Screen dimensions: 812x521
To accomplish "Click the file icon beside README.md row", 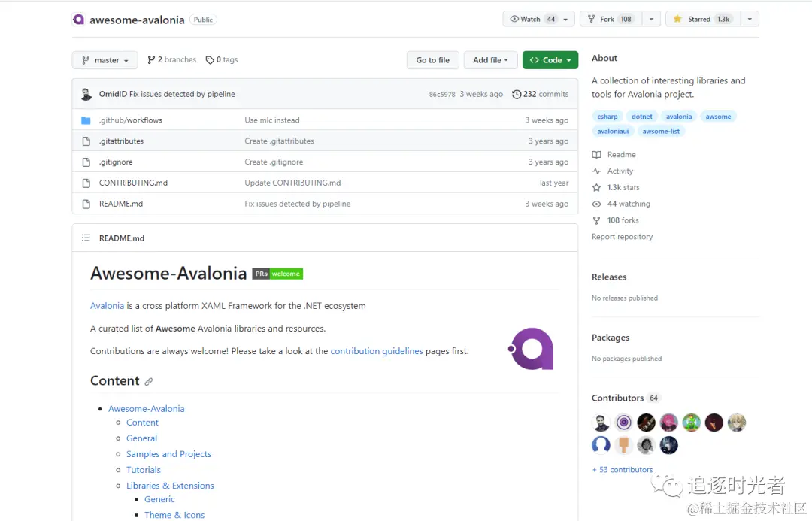I will tap(86, 204).
